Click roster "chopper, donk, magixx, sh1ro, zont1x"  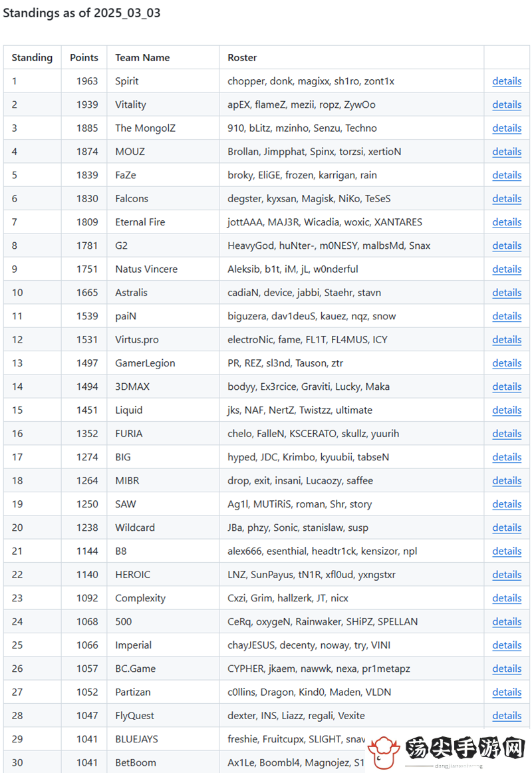click(311, 81)
